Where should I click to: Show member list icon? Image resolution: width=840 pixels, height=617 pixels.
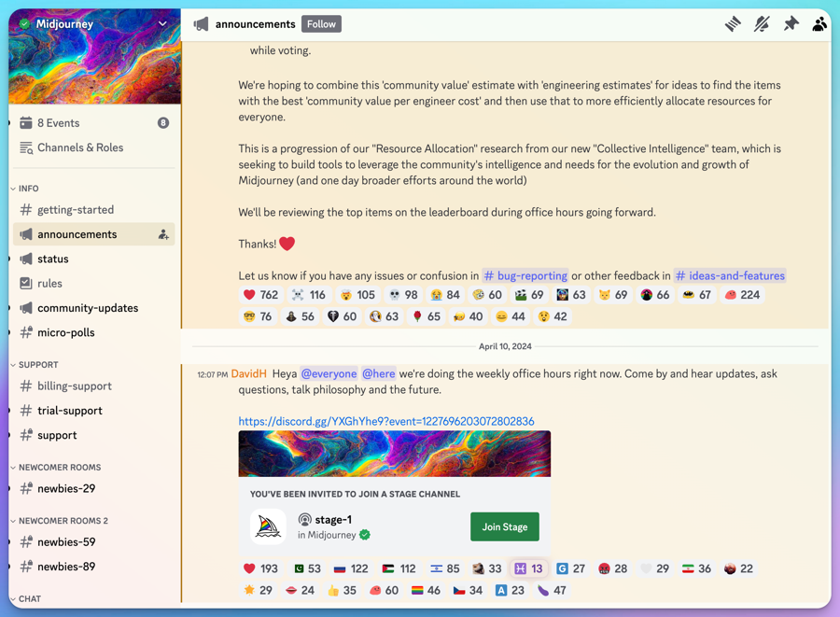[819, 24]
